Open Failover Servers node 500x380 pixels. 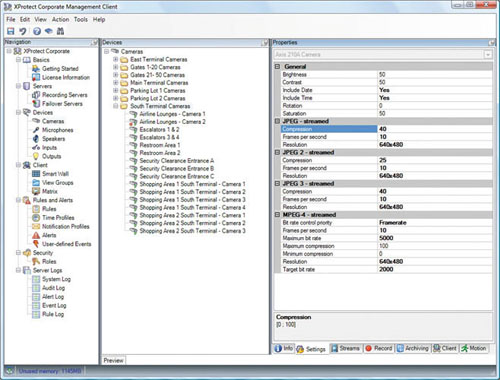point(62,104)
